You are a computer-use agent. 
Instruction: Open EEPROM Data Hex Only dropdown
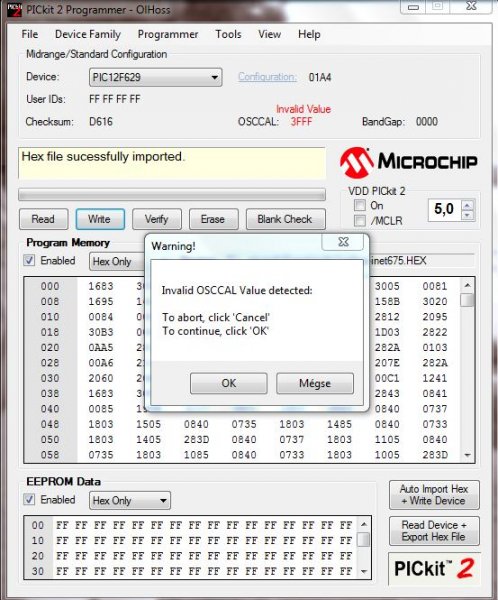[130, 501]
